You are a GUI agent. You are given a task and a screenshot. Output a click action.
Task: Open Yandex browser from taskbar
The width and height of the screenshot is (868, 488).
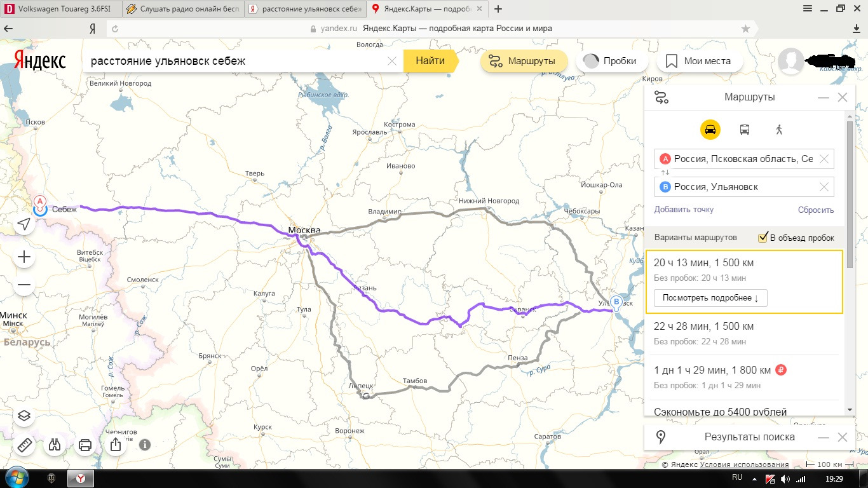coord(81,478)
